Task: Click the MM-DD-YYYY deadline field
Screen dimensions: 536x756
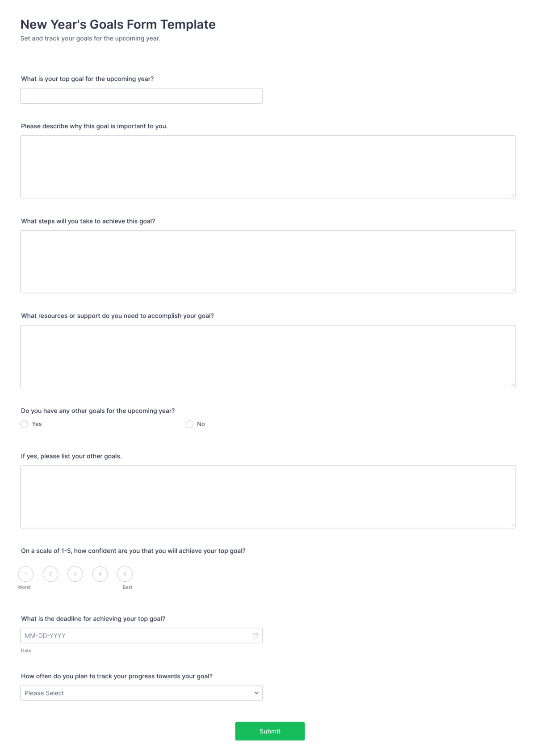Action: coord(134,635)
